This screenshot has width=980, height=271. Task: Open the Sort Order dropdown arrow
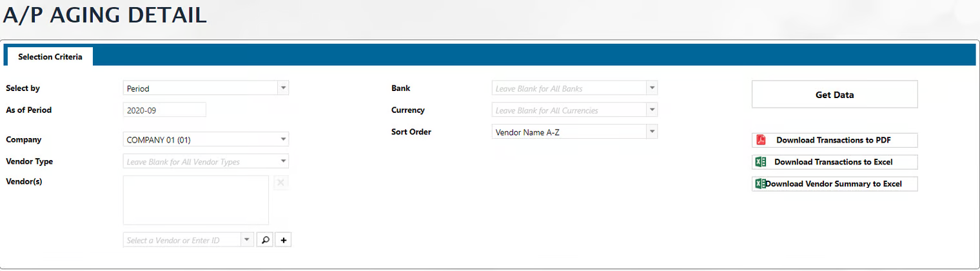(x=651, y=132)
